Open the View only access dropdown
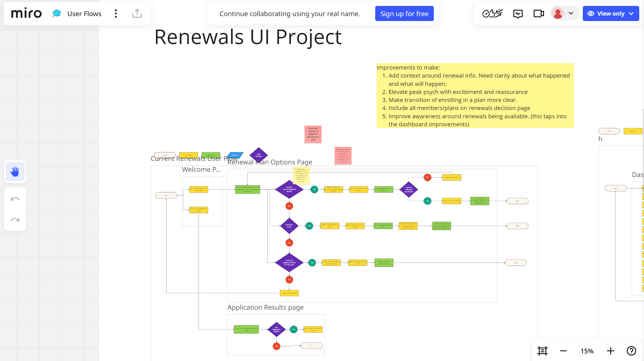 611,13
